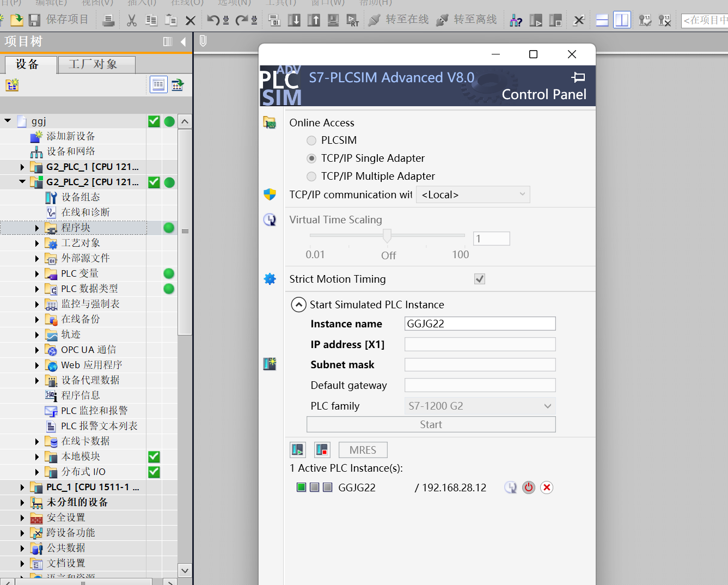728x585 pixels.
Task: Select TCP/IP Multiple Adapter radio button
Action: click(x=311, y=176)
